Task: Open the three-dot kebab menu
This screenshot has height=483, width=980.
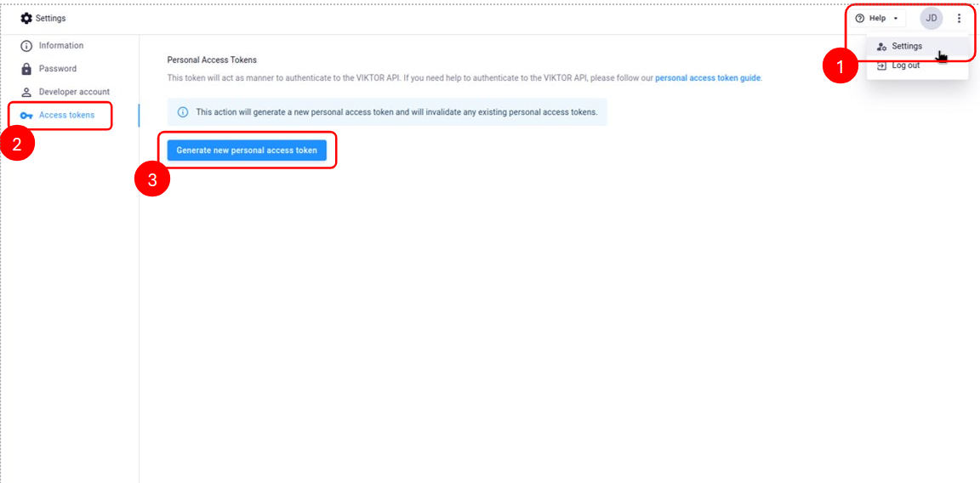Action: [960, 18]
